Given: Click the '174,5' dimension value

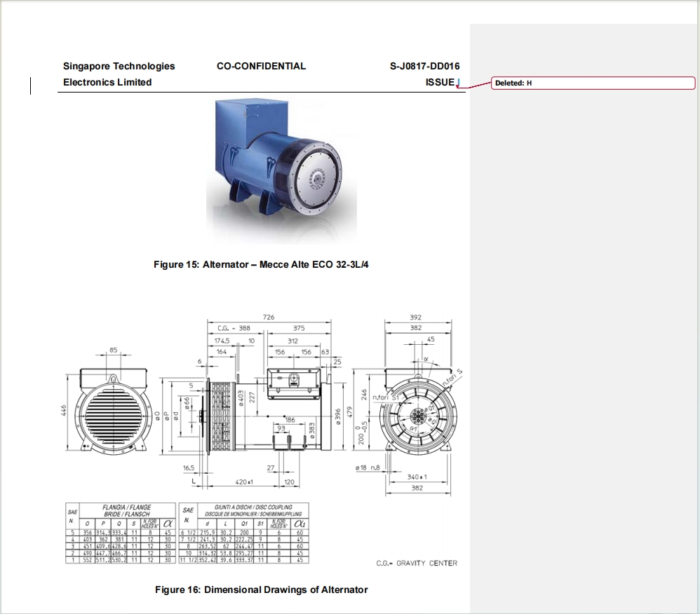Looking at the screenshot, I should [x=222, y=341].
